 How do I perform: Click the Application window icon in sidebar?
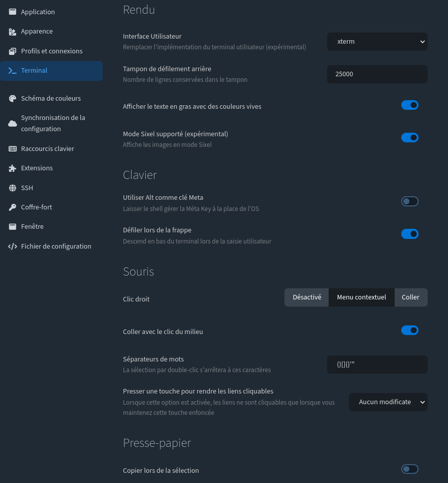click(x=13, y=12)
